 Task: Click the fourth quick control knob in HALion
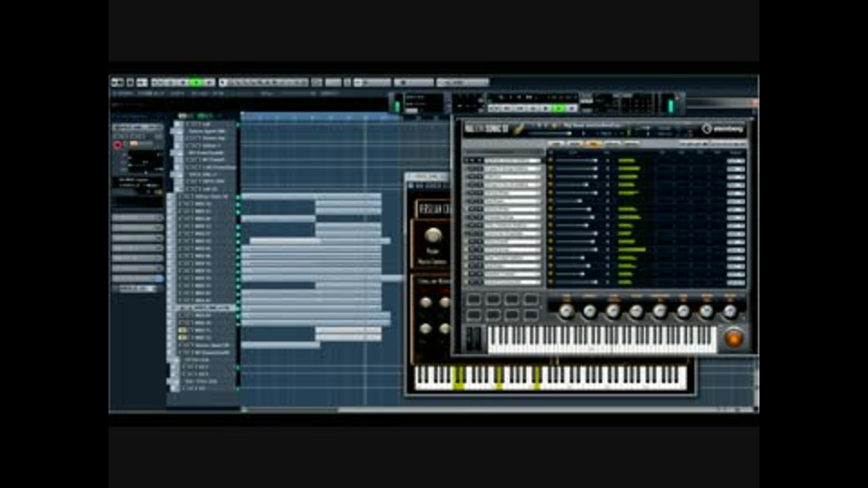[636, 312]
